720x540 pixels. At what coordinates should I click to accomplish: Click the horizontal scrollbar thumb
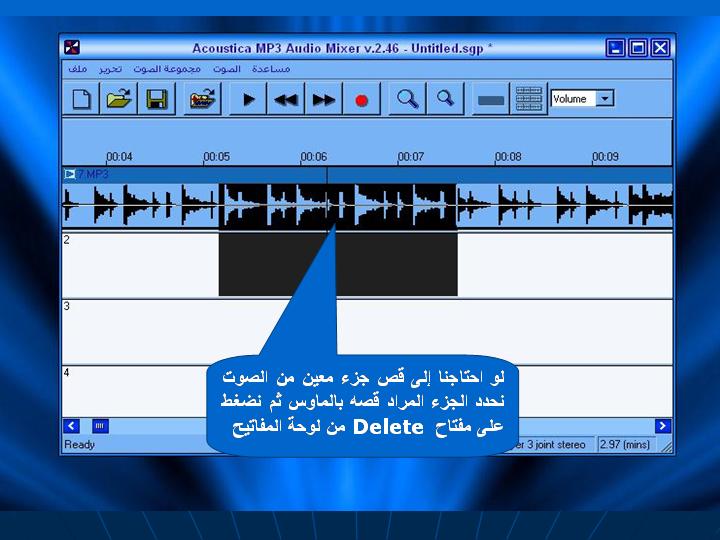coord(100,426)
